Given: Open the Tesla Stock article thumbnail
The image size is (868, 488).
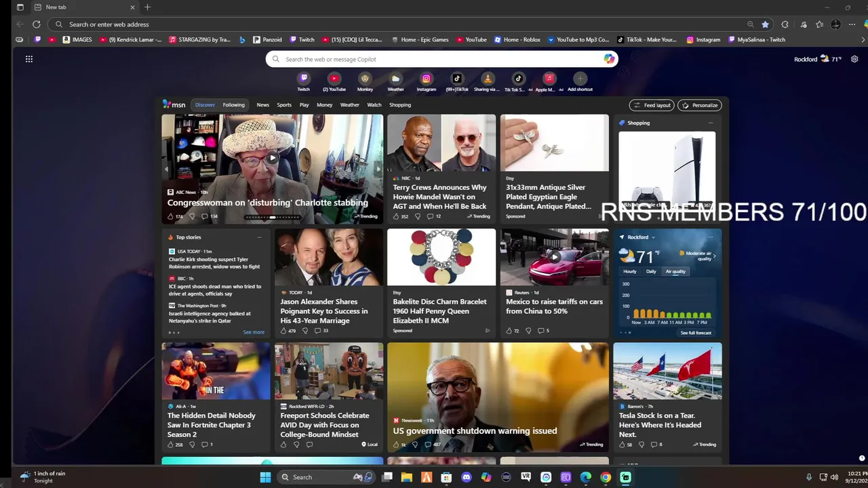Looking at the screenshot, I should 667,371.
